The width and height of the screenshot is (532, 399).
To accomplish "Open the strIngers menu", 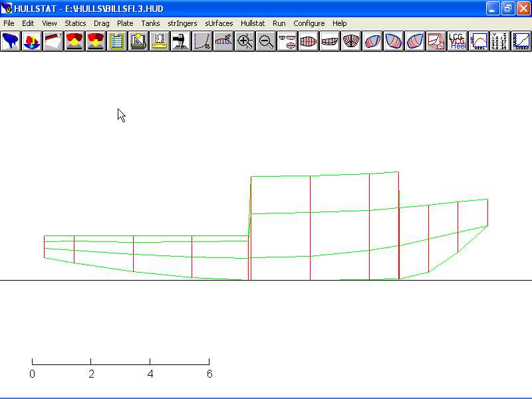I will click(182, 23).
